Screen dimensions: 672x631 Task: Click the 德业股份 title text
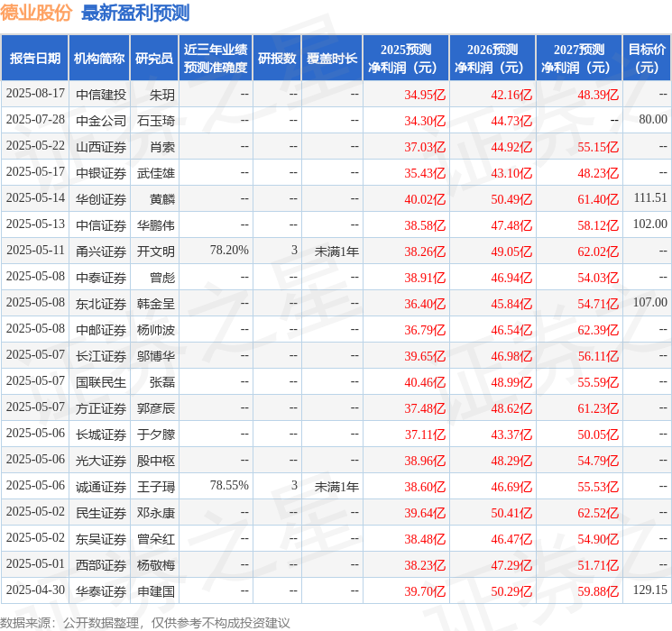tap(36, 13)
